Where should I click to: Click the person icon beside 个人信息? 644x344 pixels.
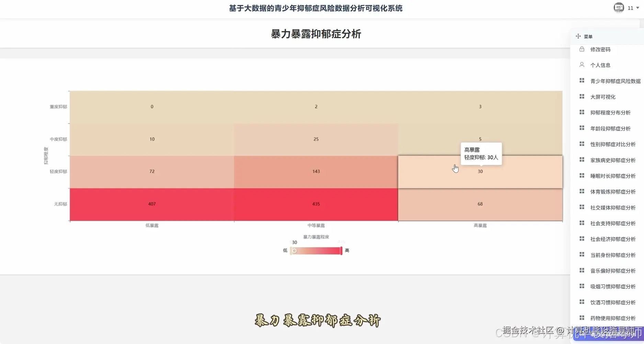582,65
